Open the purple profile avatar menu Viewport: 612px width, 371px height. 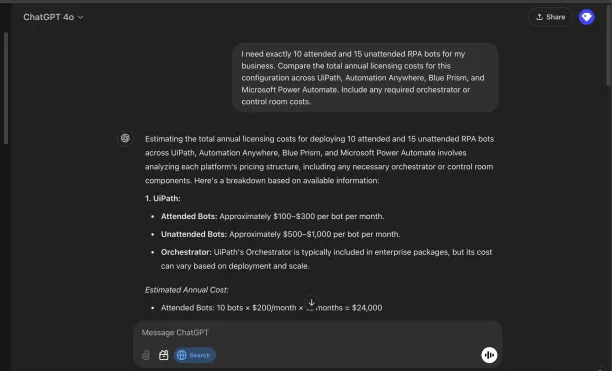click(586, 17)
